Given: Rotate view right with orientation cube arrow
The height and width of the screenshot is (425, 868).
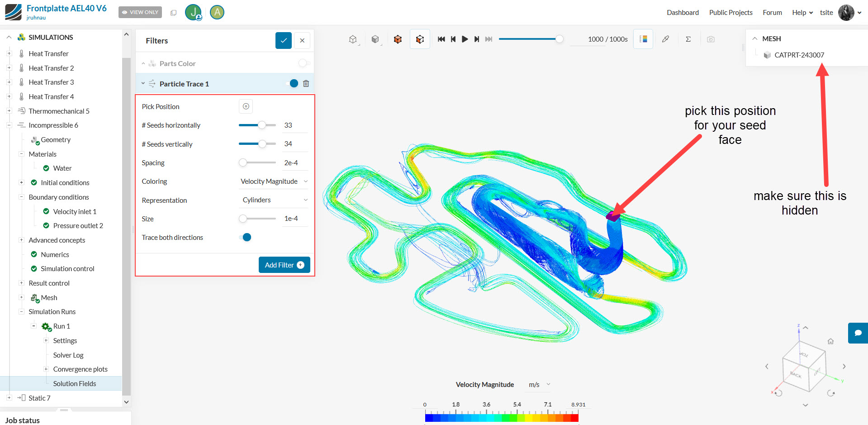Looking at the screenshot, I should tap(844, 367).
